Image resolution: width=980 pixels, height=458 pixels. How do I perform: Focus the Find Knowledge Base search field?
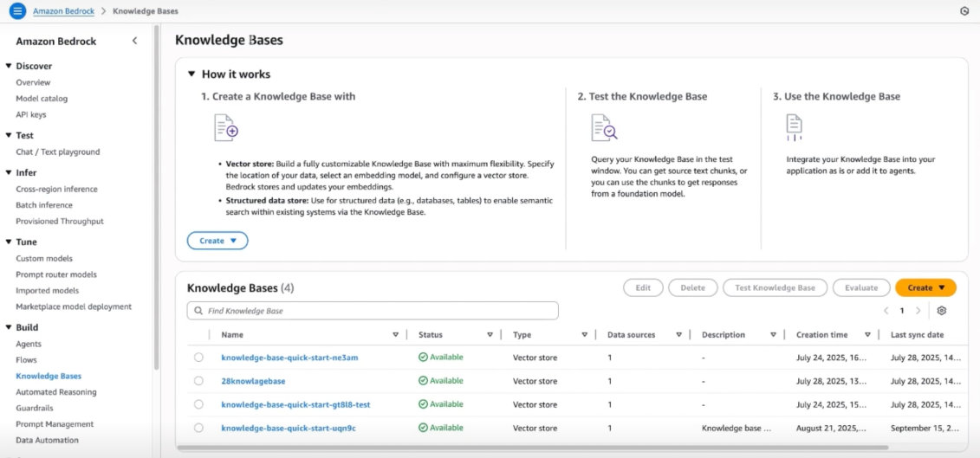pyautogui.click(x=373, y=311)
